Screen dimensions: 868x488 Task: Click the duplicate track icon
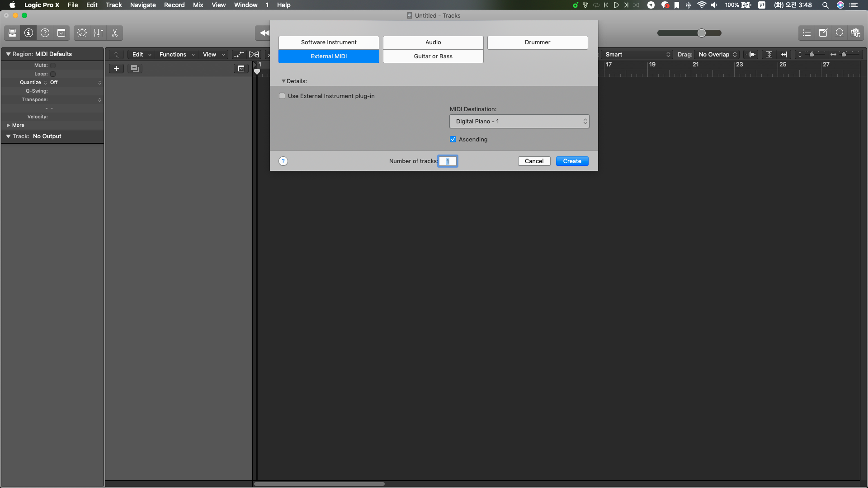[135, 69]
